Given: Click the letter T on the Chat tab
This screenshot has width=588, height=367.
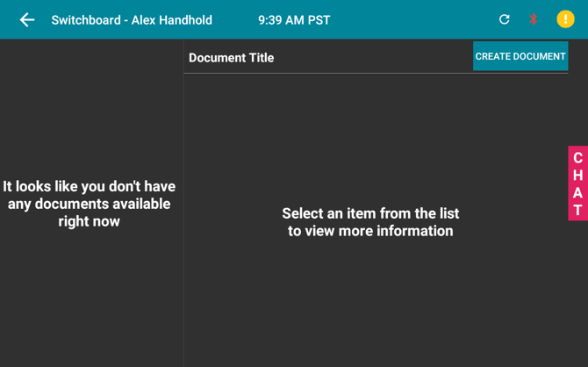Looking at the screenshot, I should (577, 210).
